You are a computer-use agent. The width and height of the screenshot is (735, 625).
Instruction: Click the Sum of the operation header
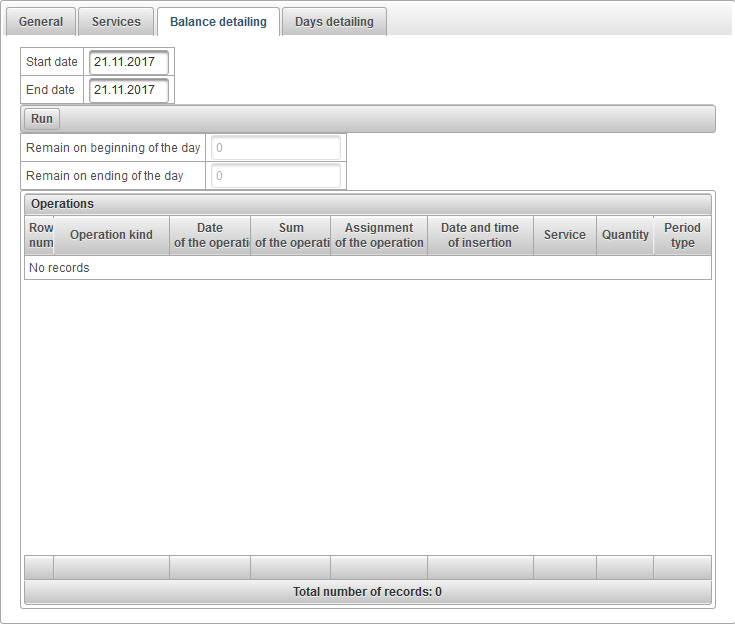[291, 235]
